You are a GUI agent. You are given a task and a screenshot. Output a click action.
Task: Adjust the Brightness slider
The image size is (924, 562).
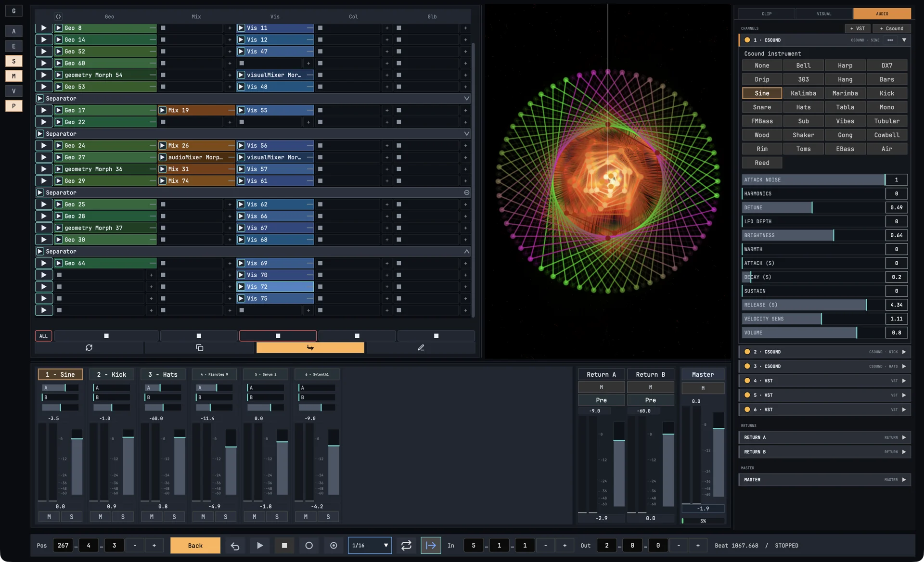point(813,235)
